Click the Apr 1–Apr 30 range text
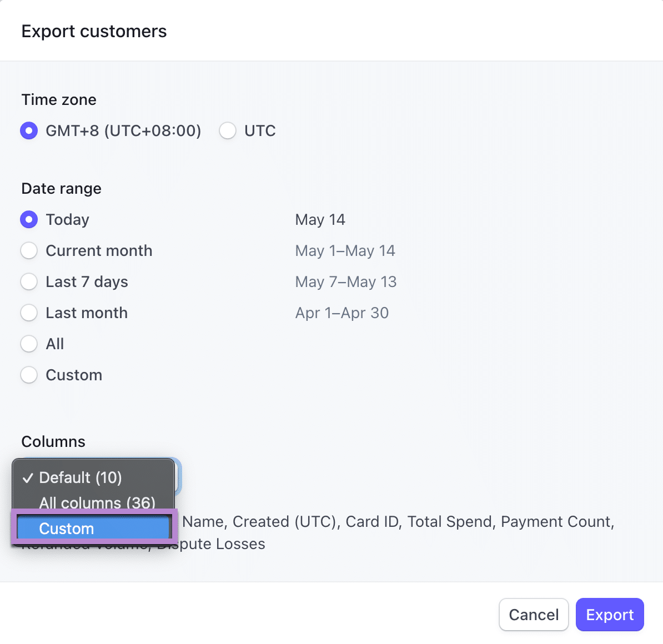The height and width of the screenshot is (644, 663). click(341, 313)
